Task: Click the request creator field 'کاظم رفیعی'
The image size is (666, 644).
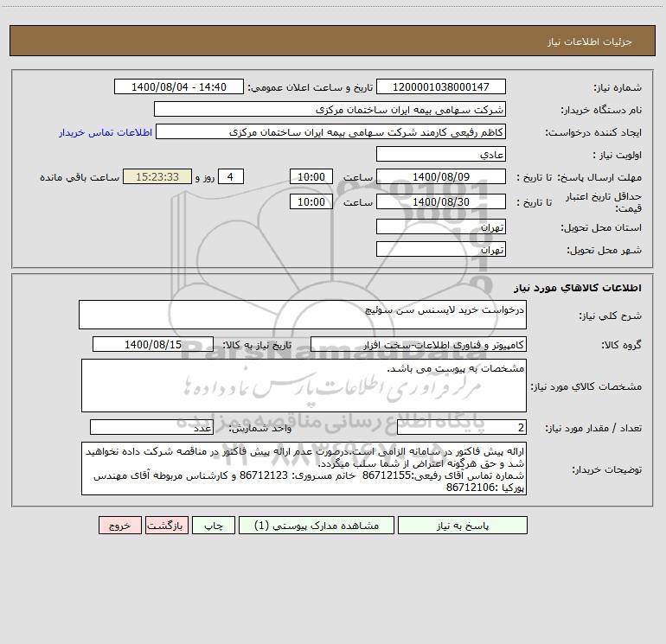Action: click(x=331, y=132)
